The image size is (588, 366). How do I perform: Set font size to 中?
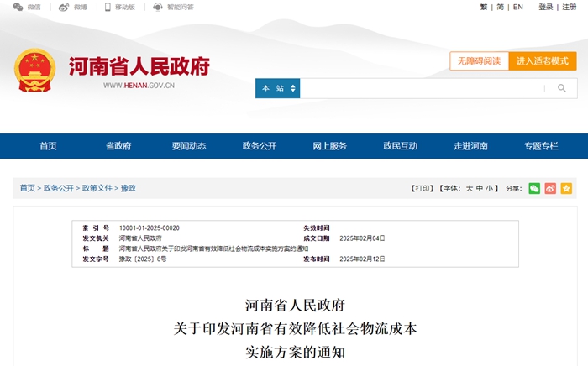pyautogui.click(x=480, y=188)
